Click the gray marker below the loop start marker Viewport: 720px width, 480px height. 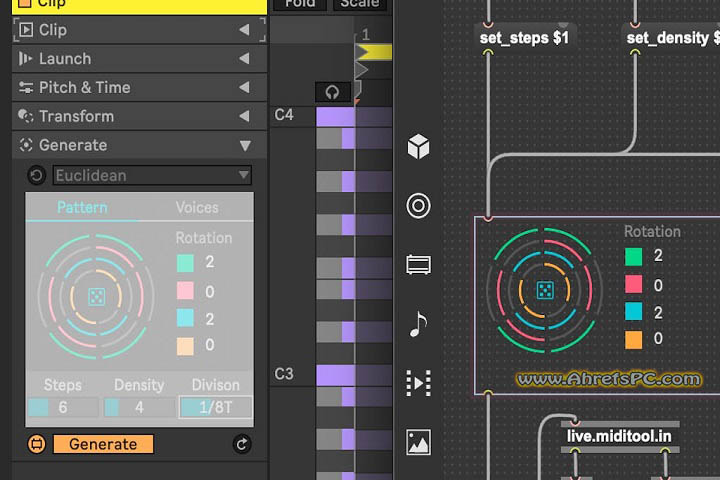[x=362, y=70]
